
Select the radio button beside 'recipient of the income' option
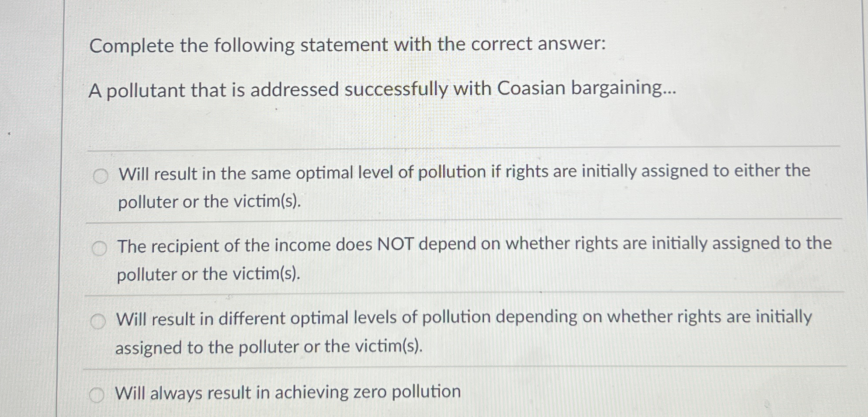point(100,247)
